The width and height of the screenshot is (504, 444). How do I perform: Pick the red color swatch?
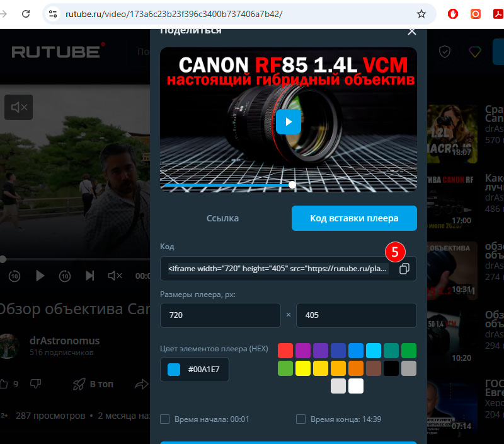coord(285,351)
